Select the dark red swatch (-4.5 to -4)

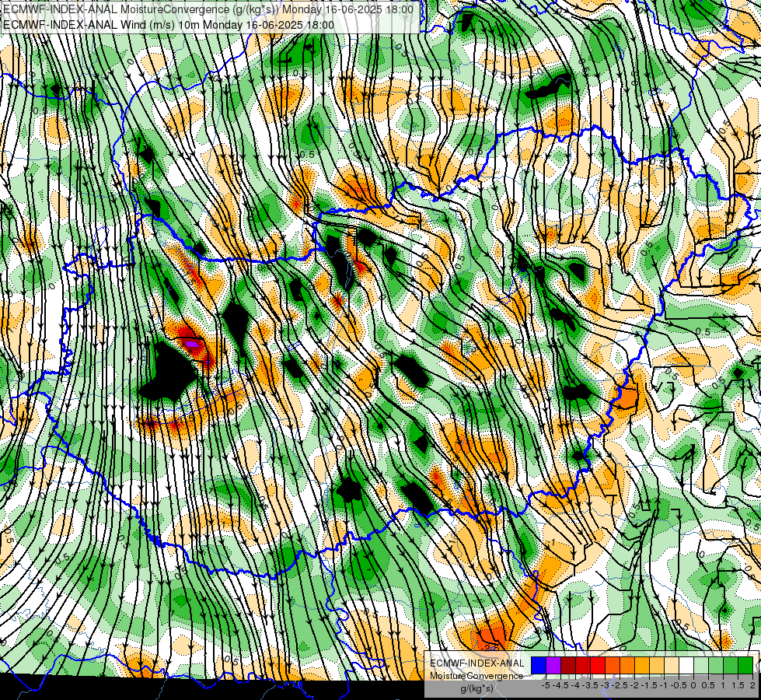pos(568,665)
